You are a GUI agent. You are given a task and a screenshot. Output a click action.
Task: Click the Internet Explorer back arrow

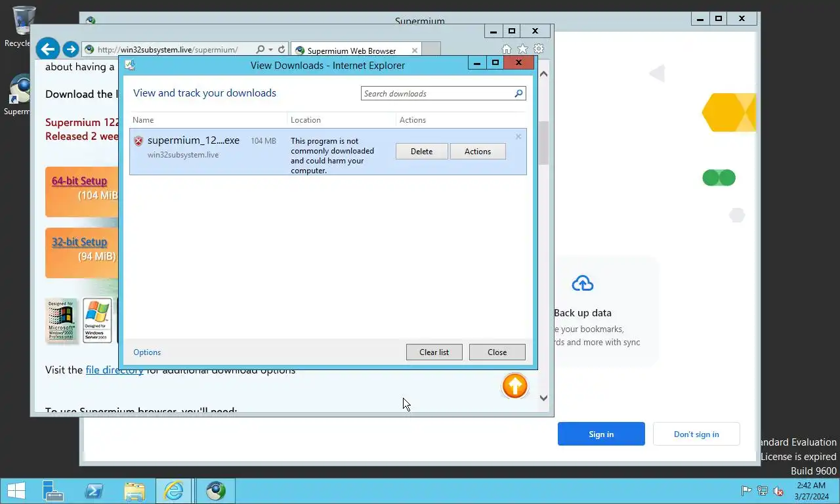(x=47, y=49)
